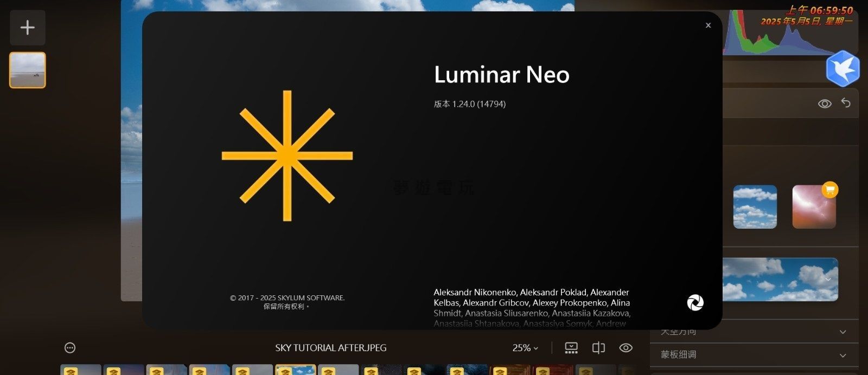Click the version text 版本 1.24.0 (14794)
Screen dimensions: 868x375
470,104
